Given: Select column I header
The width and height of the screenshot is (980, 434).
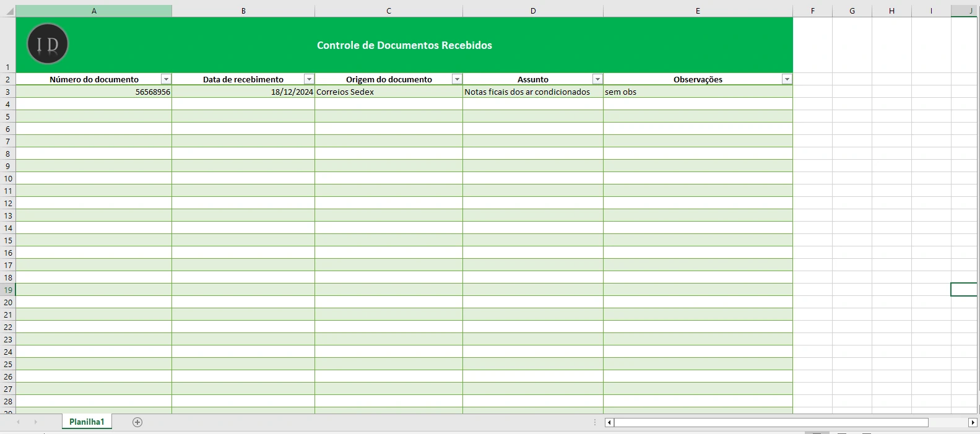Looking at the screenshot, I should [931, 11].
